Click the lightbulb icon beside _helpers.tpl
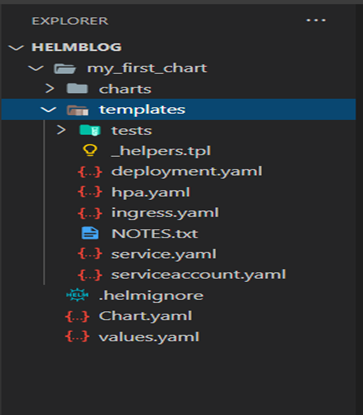Screen dimensions: 363x415 click(x=90, y=151)
